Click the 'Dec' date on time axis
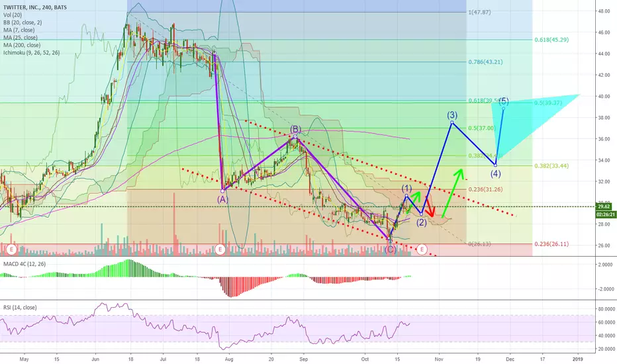Screen dimensions: 617x364 pos(510,359)
